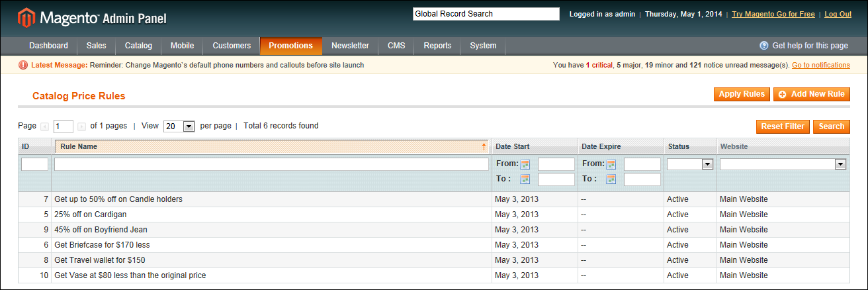Open Date Start From calendar picker
The width and height of the screenshot is (868, 290).
tap(525, 164)
